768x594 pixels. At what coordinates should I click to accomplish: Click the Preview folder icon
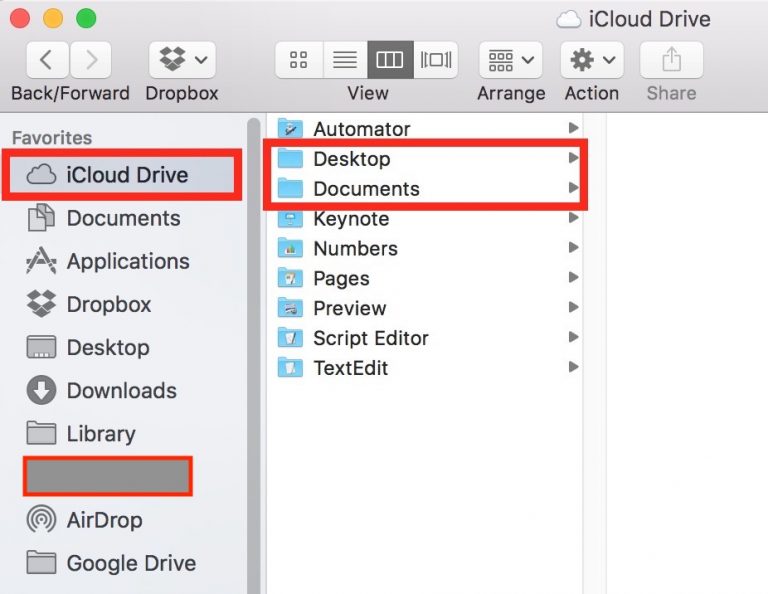click(290, 308)
